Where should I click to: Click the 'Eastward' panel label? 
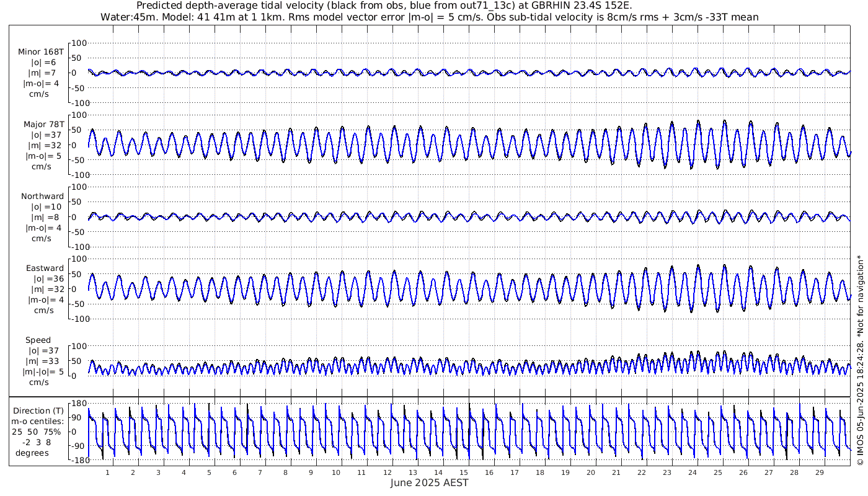click(x=44, y=268)
